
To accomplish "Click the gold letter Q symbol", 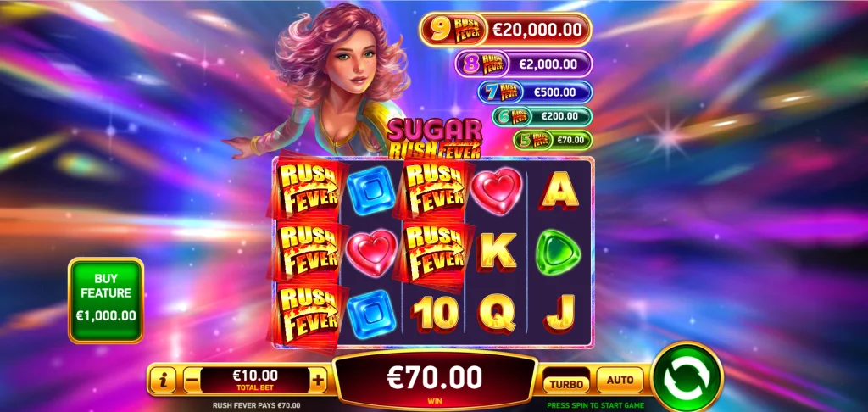I will coord(497,314).
